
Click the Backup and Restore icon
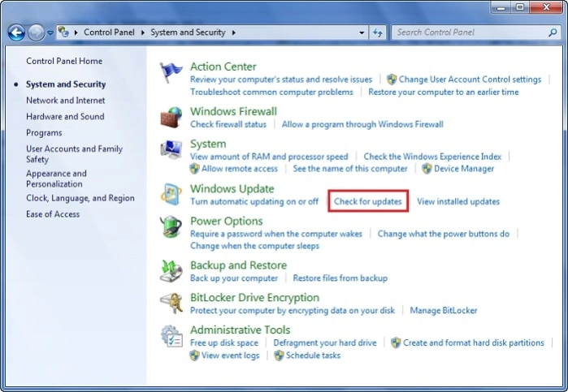tap(171, 271)
